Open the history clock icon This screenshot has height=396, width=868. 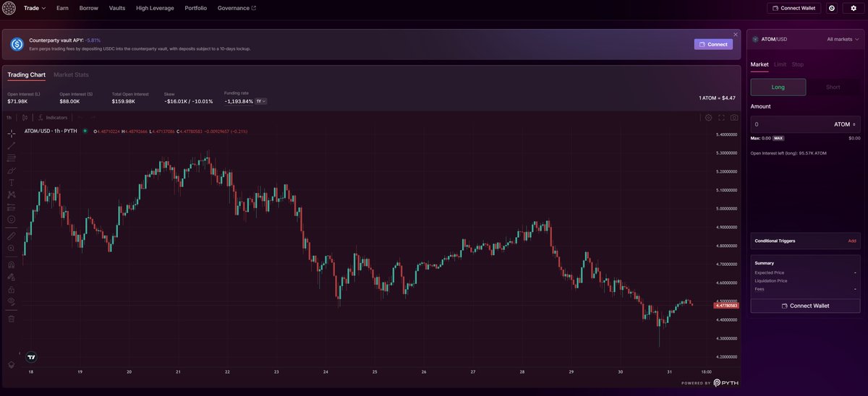(x=832, y=8)
